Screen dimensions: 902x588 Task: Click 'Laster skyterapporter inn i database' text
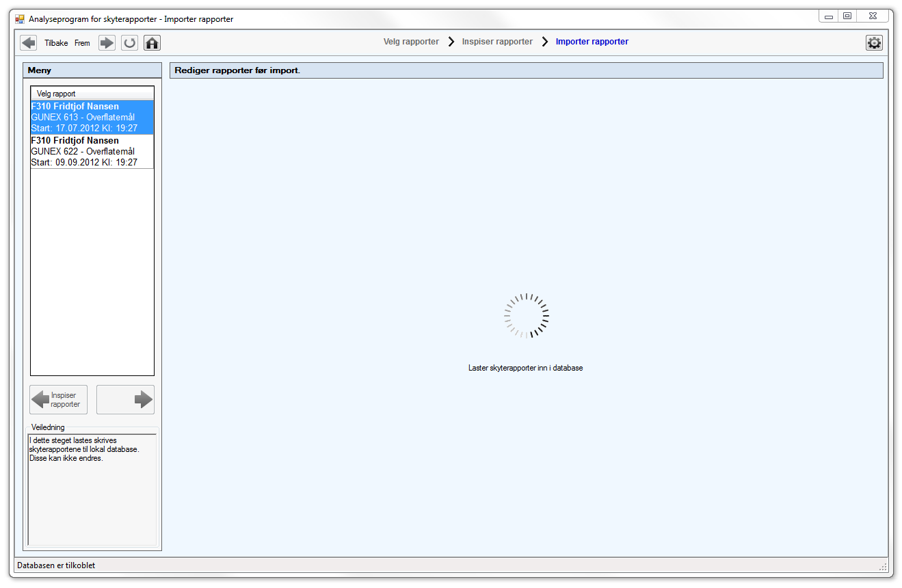525,368
